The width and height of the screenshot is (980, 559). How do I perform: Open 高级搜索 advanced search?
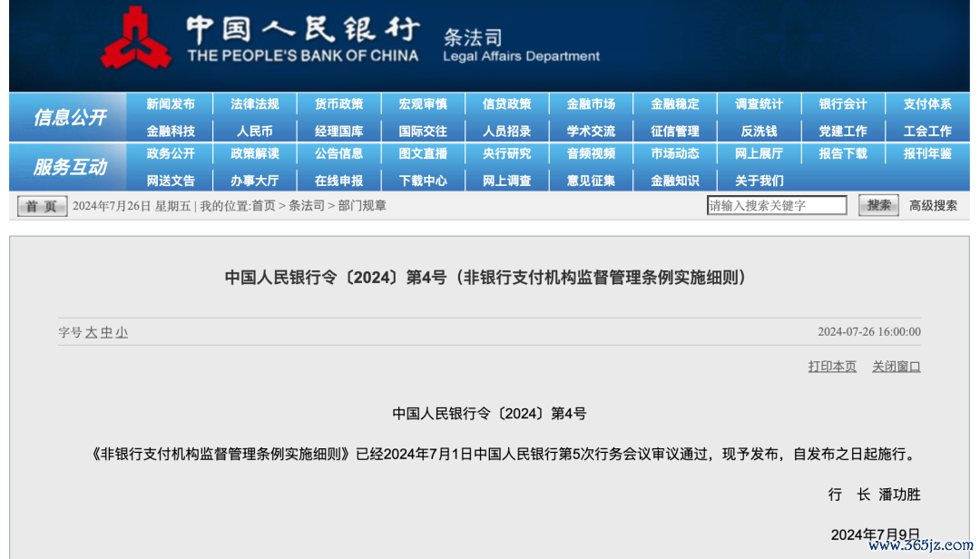pos(933,206)
